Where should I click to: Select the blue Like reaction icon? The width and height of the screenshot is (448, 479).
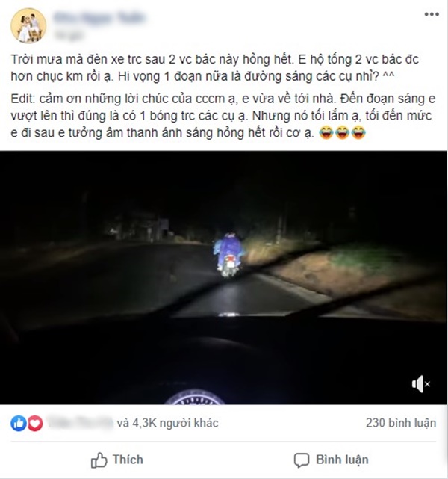coord(19,423)
